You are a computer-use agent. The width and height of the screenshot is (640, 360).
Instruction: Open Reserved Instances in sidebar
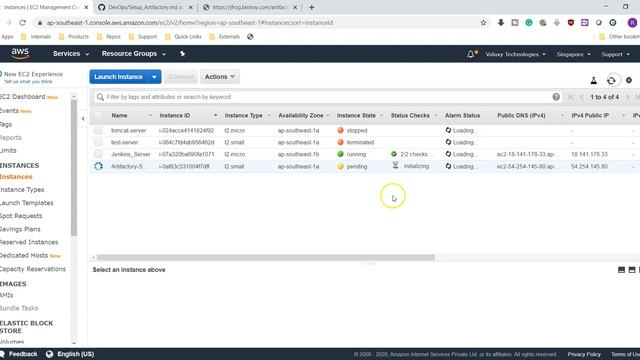coord(29,242)
